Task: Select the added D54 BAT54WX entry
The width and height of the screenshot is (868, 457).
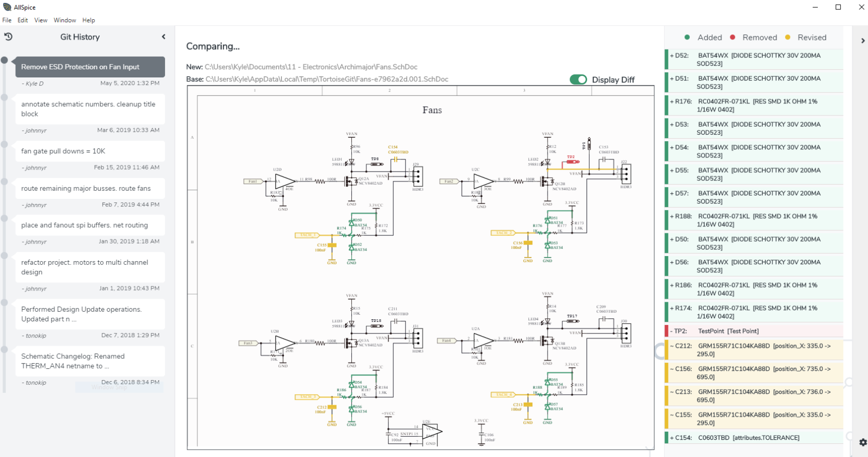Action: pyautogui.click(x=754, y=151)
